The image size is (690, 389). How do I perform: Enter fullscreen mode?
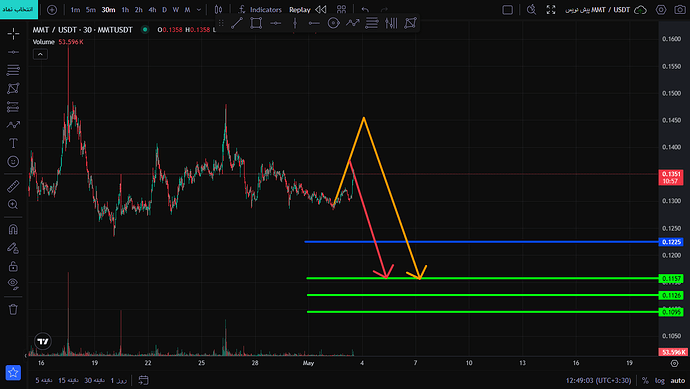pos(551,10)
